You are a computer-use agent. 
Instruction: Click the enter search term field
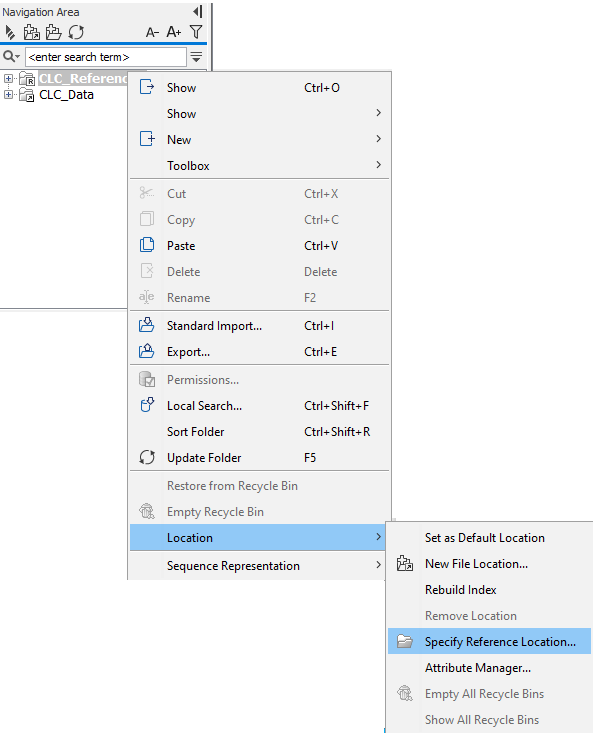[106, 57]
